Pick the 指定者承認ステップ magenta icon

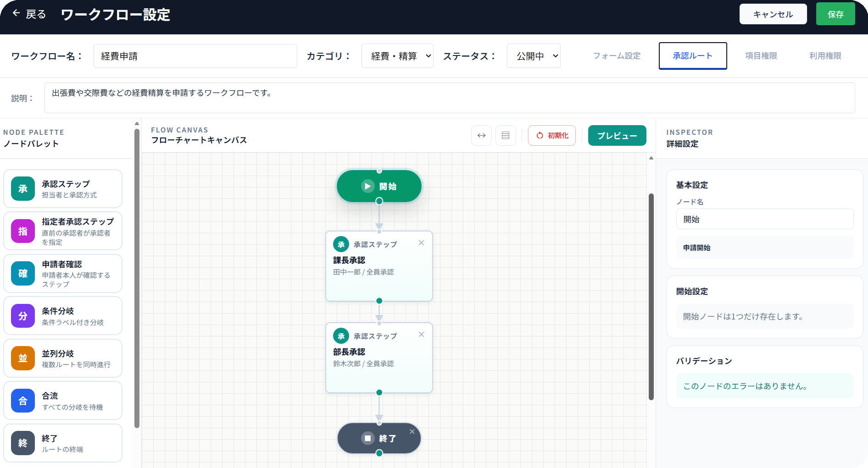23,231
